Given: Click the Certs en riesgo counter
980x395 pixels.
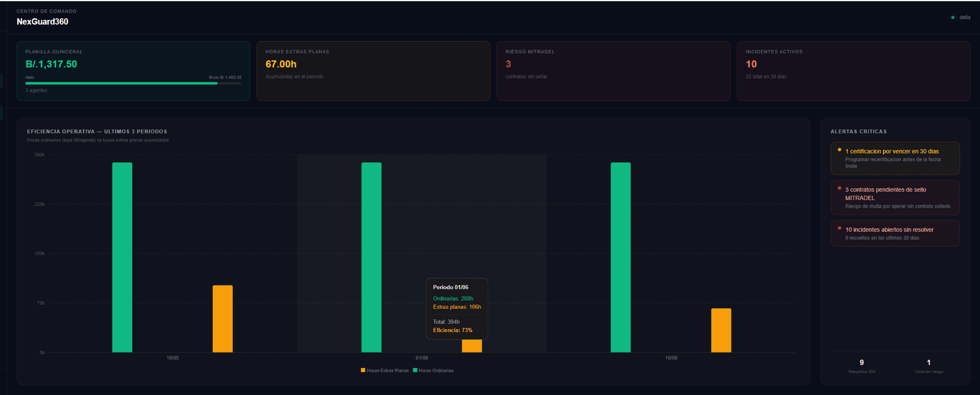Looking at the screenshot, I should [929, 366].
